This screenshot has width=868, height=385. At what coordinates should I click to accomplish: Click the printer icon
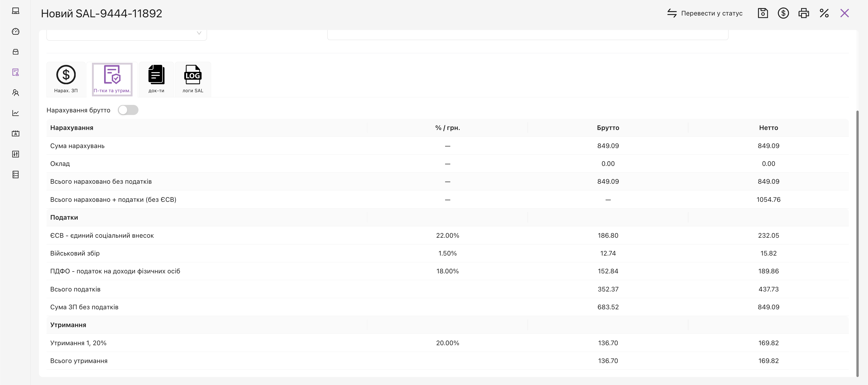(804, 13)
